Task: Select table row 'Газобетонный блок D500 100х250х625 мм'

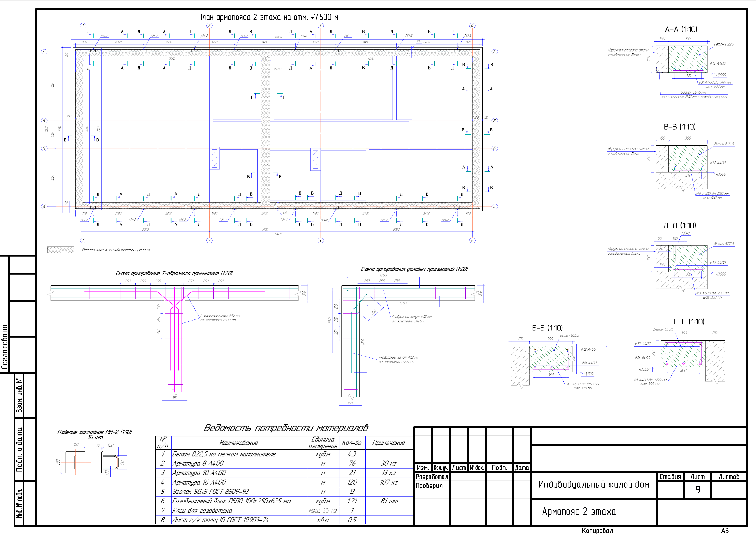Action: point(284,501)
